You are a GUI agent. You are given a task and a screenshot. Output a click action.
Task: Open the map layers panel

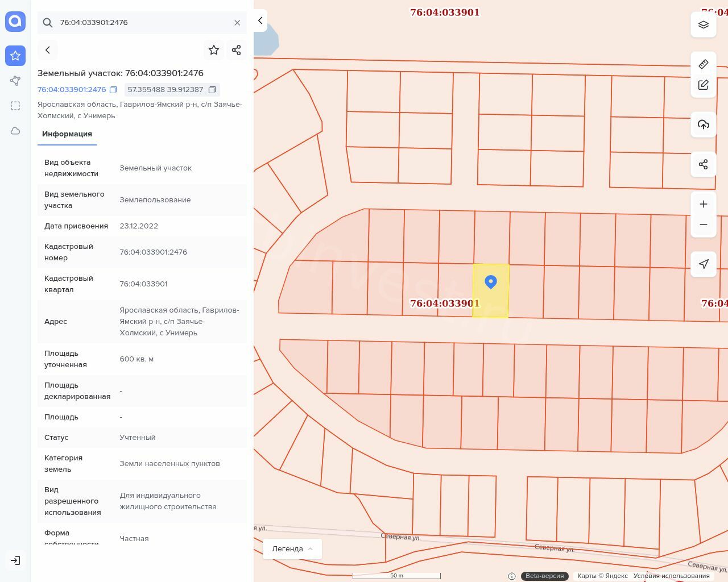click(x=704, y=24)
